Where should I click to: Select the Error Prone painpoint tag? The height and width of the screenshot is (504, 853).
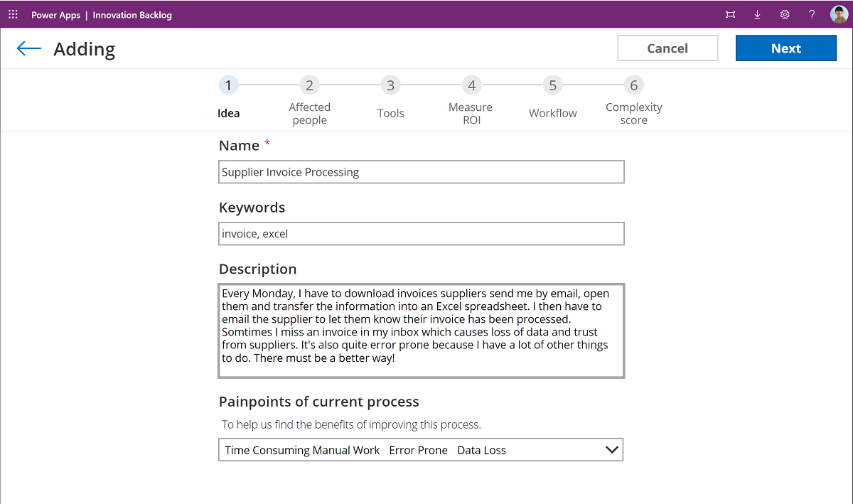pos(418,449)
